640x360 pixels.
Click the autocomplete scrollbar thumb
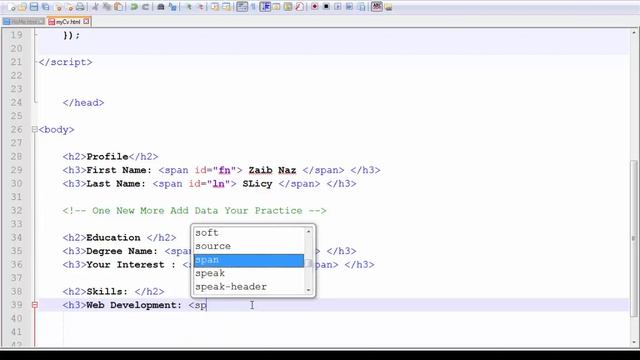309,264
